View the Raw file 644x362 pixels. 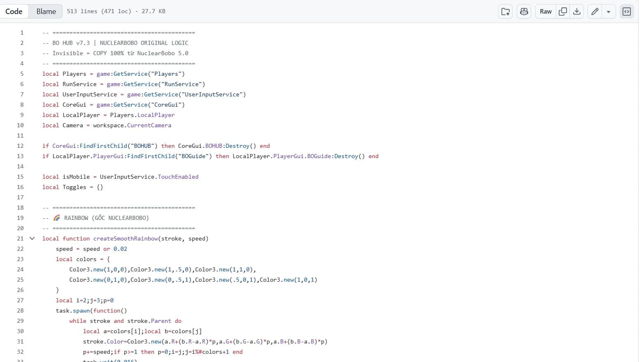pos(546,12)
